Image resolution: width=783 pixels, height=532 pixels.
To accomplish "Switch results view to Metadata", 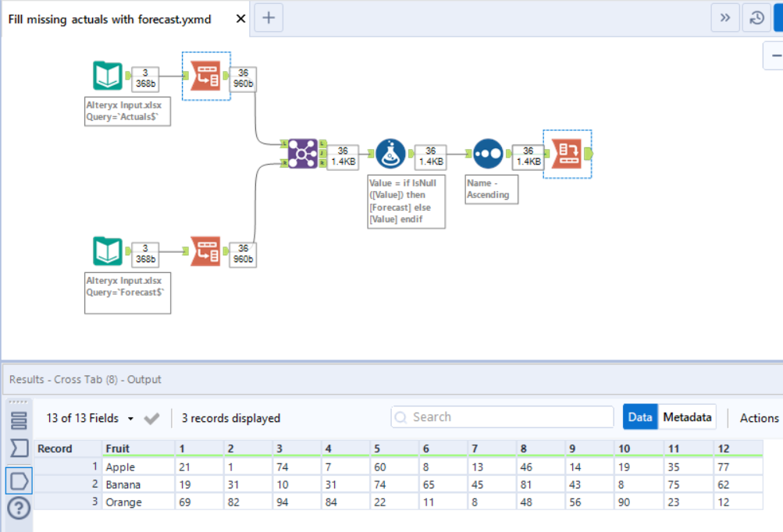I will coord(687,417).
